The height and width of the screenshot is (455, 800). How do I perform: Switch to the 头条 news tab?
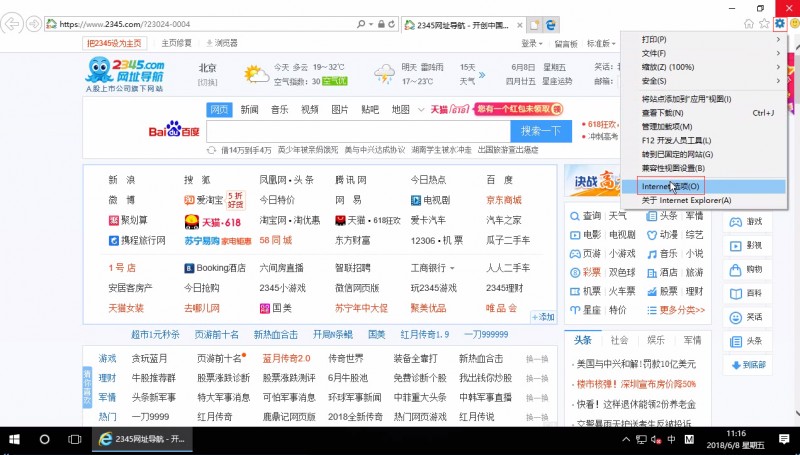(583, 340)
